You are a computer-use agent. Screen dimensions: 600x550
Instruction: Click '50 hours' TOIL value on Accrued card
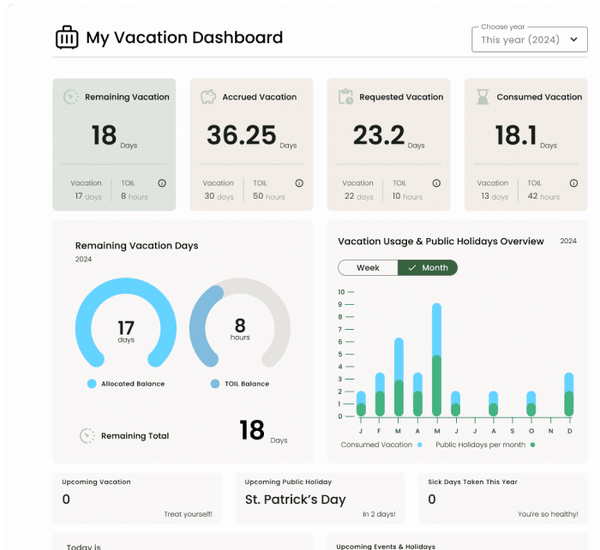pos(269,196)
